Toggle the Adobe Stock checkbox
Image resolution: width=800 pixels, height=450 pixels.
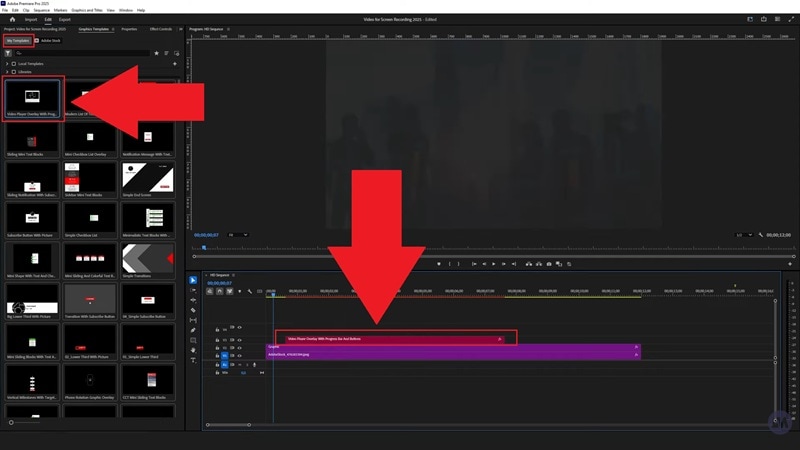coord(37,41)
